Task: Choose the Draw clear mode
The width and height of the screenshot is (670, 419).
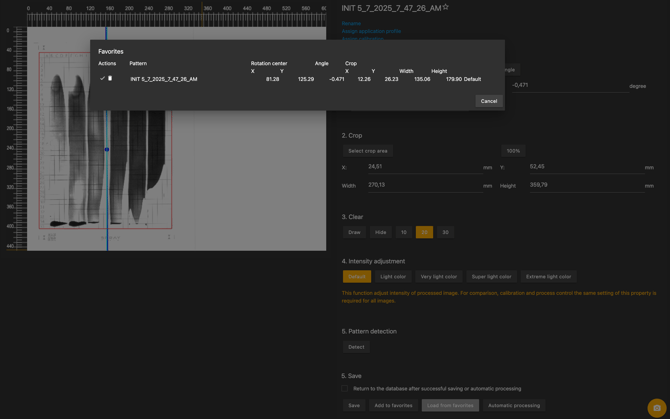Action: [x=354, y=232]
